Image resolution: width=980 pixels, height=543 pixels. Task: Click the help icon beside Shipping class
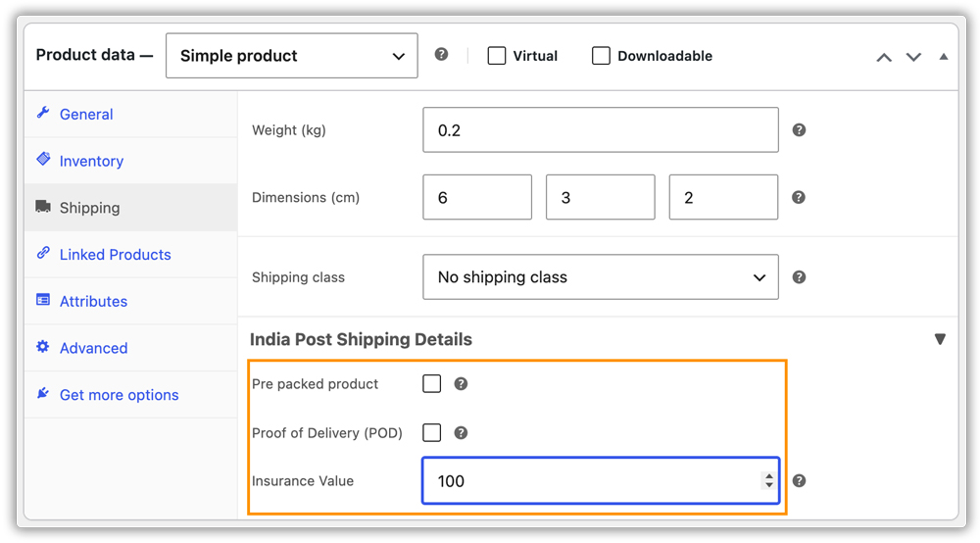click(x=799, y=276)
